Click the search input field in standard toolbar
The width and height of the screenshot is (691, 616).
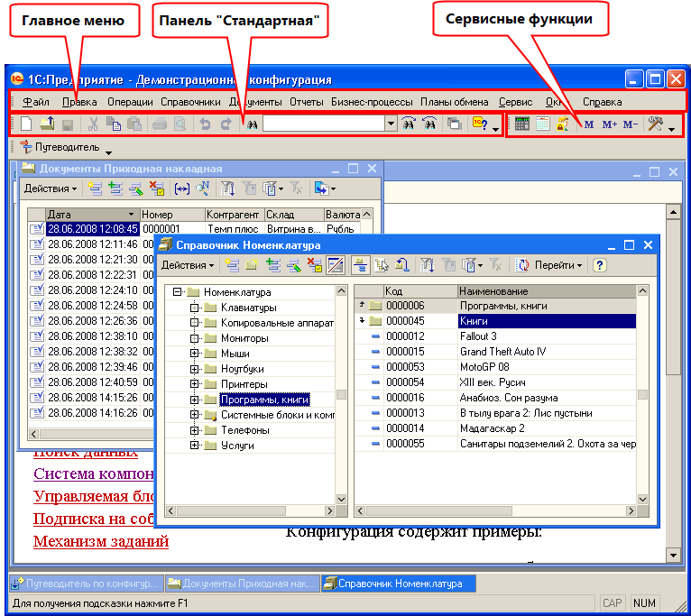[324, 124]
